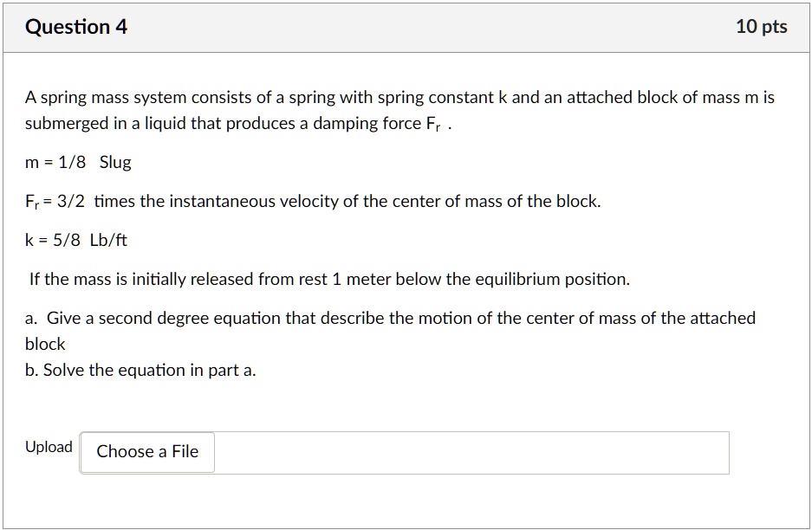Click the spring mass system intro paragraph
This screenshot has height=530, width=812.
pyautogui.click(x=399, y=96)
